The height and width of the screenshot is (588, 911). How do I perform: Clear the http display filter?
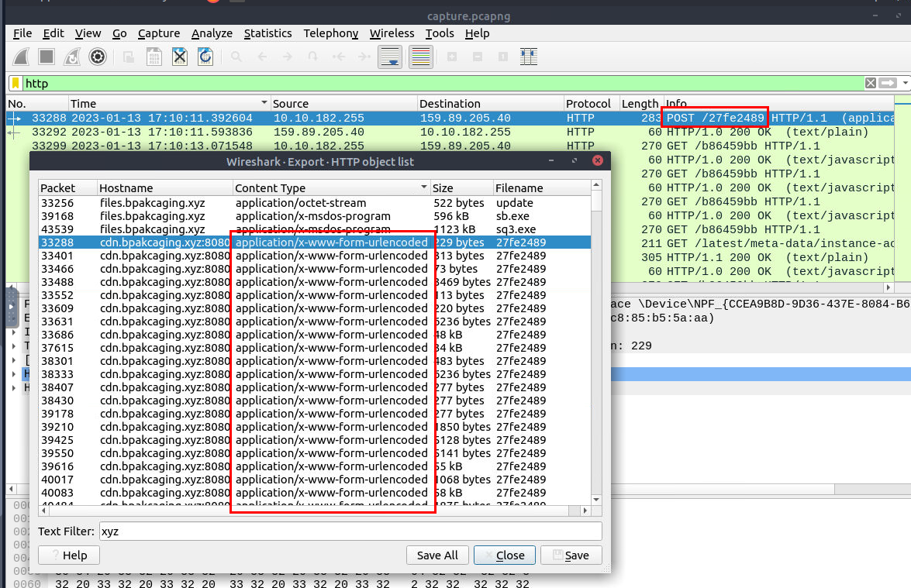tap(871, 83)
